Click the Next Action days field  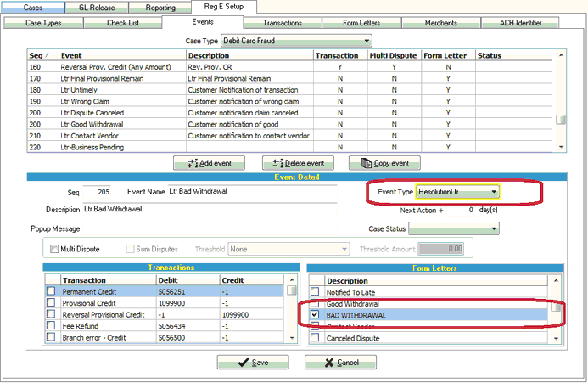(x=461, y=211)
